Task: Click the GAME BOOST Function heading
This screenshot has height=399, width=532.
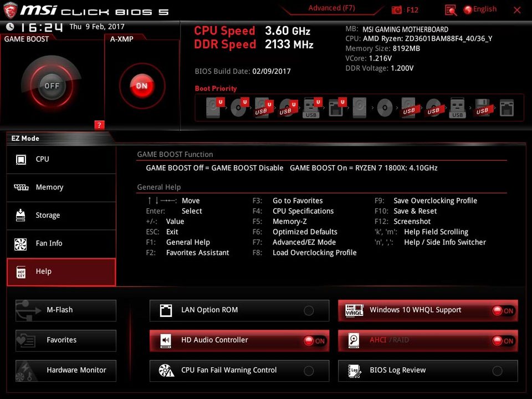Action: pyautogui.click(x=175, y=155)
